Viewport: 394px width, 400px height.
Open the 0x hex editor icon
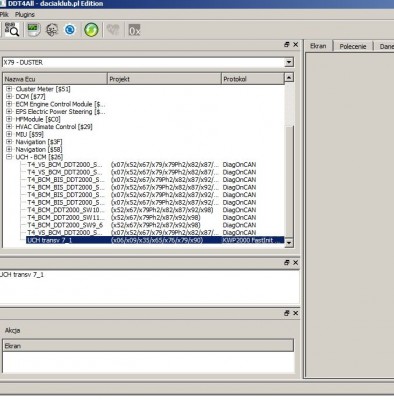pos(134,30)
